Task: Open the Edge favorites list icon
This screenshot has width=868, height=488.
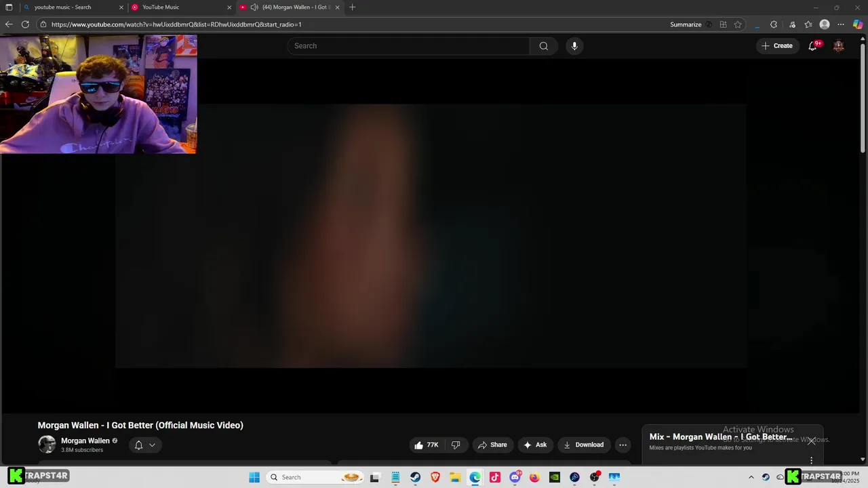Action: pyautogui.click(x=808, y=24)
